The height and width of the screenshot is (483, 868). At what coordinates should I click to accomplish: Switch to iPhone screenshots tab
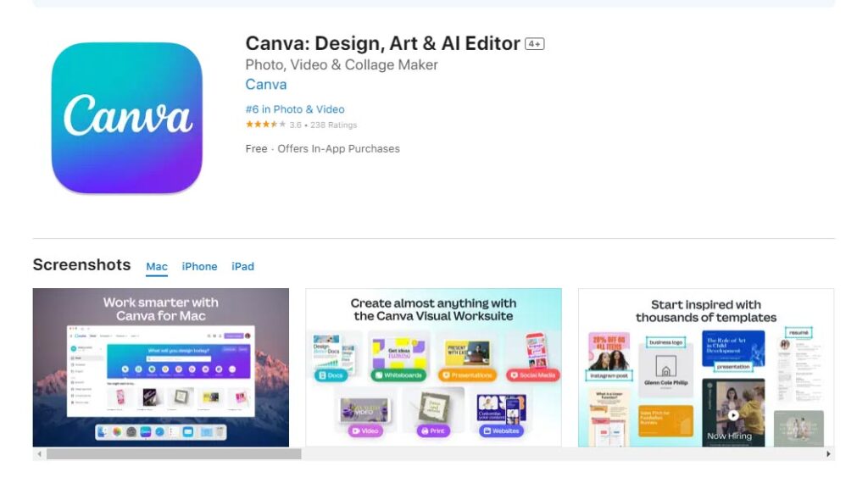pyautogui.click(x=199, y=267)
